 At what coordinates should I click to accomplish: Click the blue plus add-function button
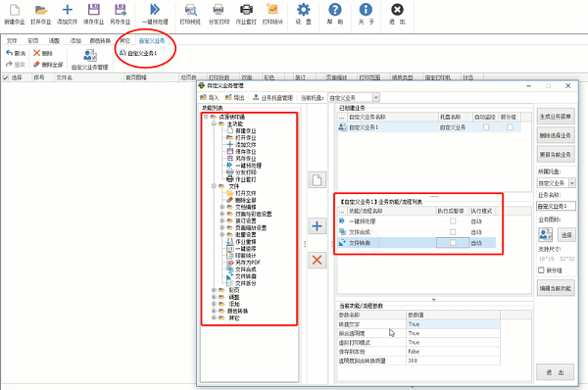pyautogui.click(x=317, y=226)
